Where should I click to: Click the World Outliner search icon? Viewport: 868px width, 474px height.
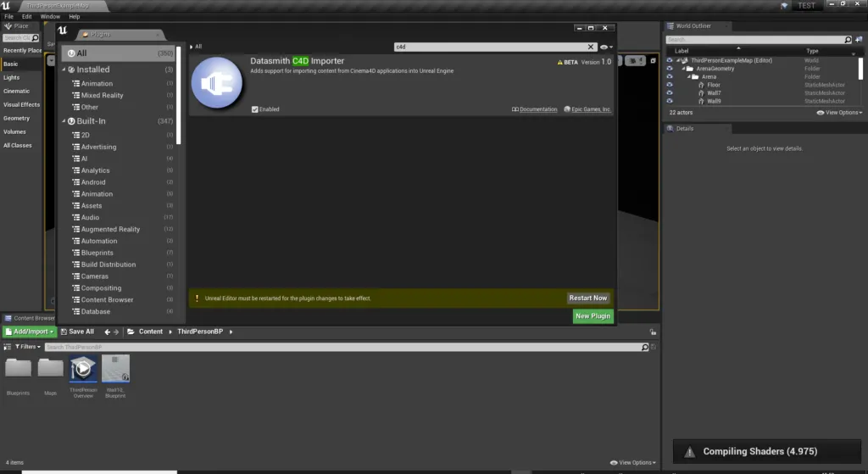tap(848, 40)
